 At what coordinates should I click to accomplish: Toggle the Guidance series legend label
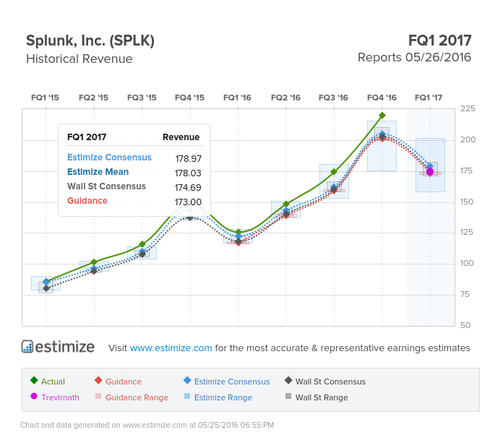tap(124, 382)
